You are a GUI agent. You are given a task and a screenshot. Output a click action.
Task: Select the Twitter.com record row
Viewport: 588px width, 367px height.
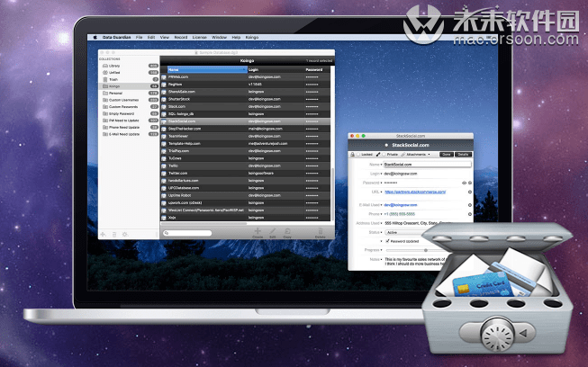(246, 173)
